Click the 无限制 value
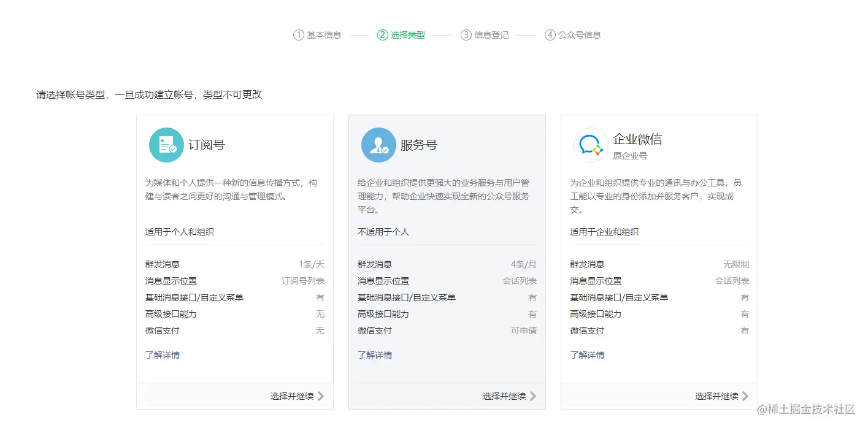This screenshot has height=428, width=868. pos(736,264)
